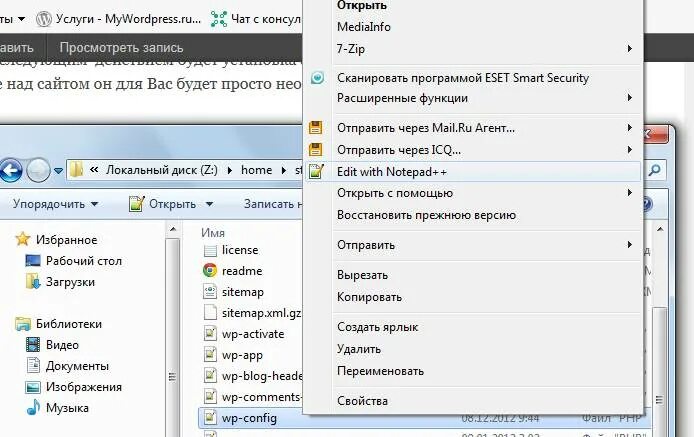Open Услуги - MyWordpress.ru bookmark
Viewport: 694px width, 437px height.
point(118,19)
